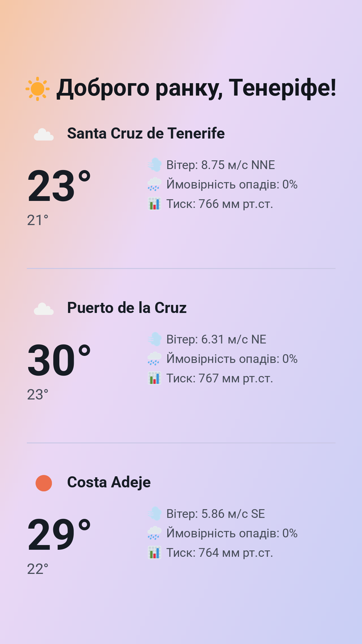Click the cloud icon beside Puerto de la Cruz
This screenshot has width=362, height=644.
44,309
